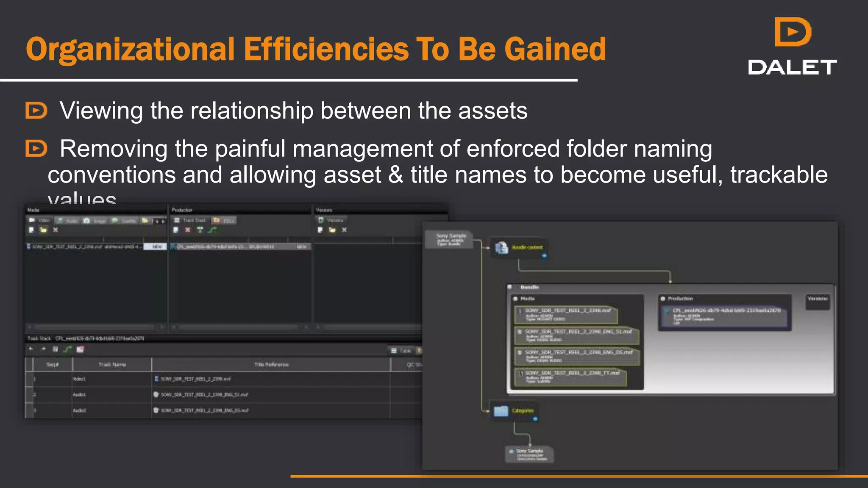The image size is (868, 488).
Task: Click forward arrow in Track Stack toolbar
Action: pyautogui.click(x=43, y=349)
